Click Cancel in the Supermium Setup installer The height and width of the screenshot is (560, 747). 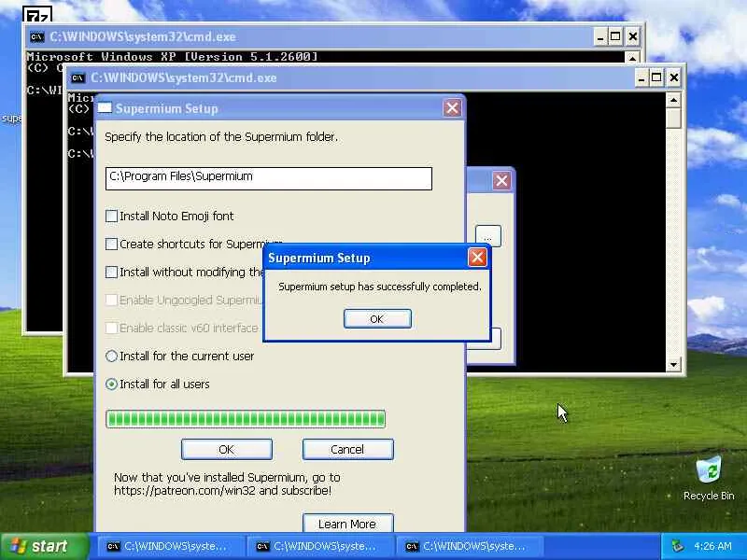347,450
